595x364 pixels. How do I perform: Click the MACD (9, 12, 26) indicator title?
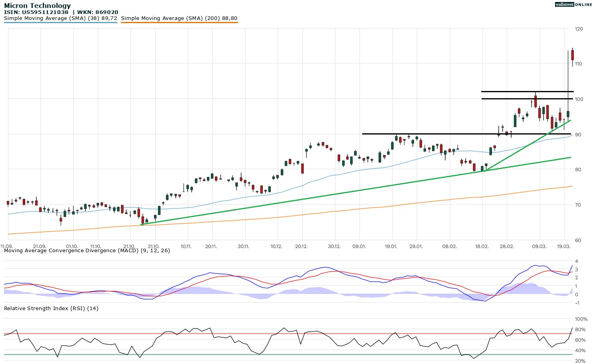87,251
